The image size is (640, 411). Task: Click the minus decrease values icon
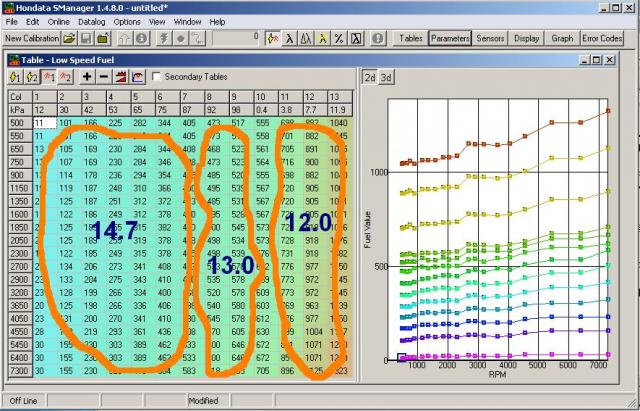(104, 76)
